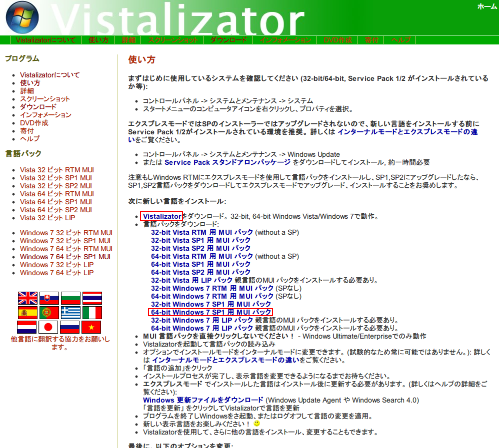Select ダウンロード in the green navigation bar
Image resolution: width=499 pixels, height=448 pixels.
tap(228, 40)
